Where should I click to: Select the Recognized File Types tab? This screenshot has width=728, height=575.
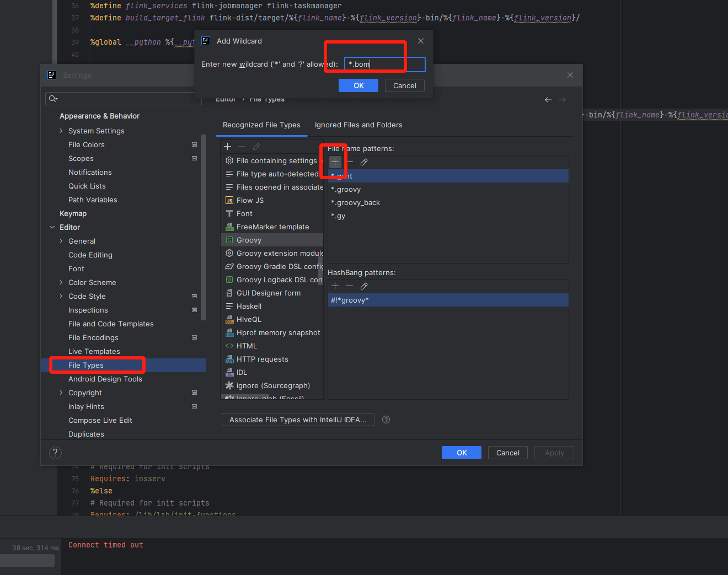261,125
